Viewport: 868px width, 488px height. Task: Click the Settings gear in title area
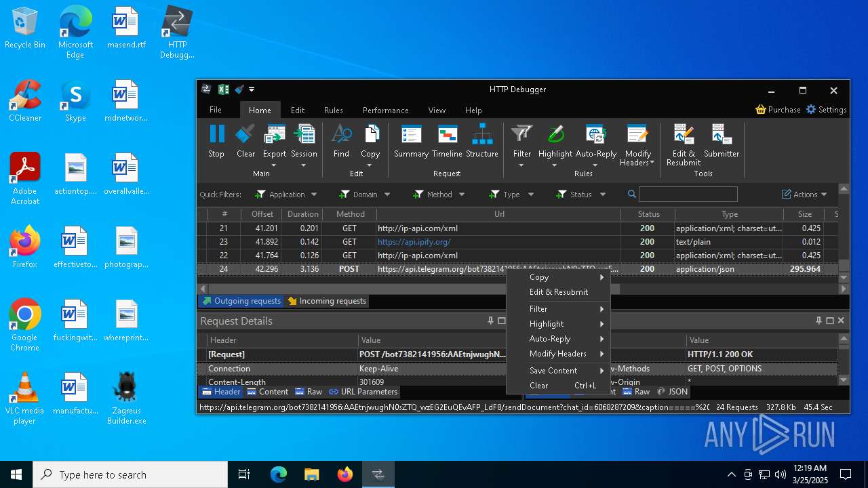(811, 110)
